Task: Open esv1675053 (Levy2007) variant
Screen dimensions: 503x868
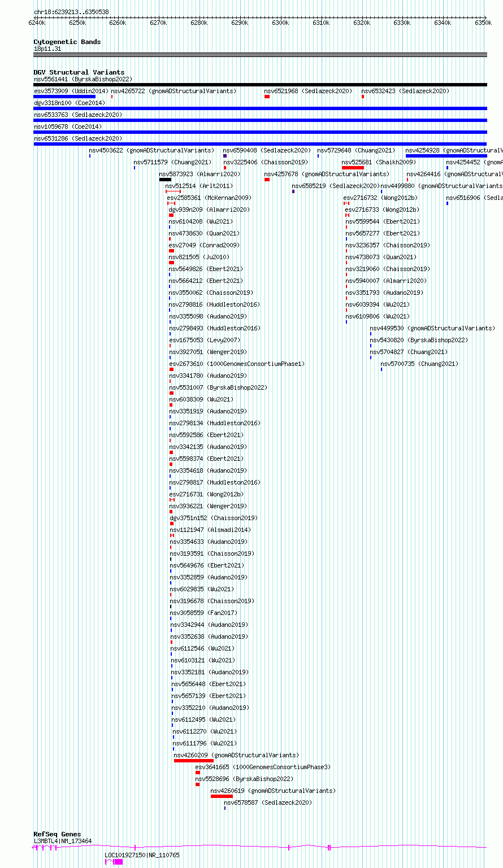Action: [x=205, y=340]
